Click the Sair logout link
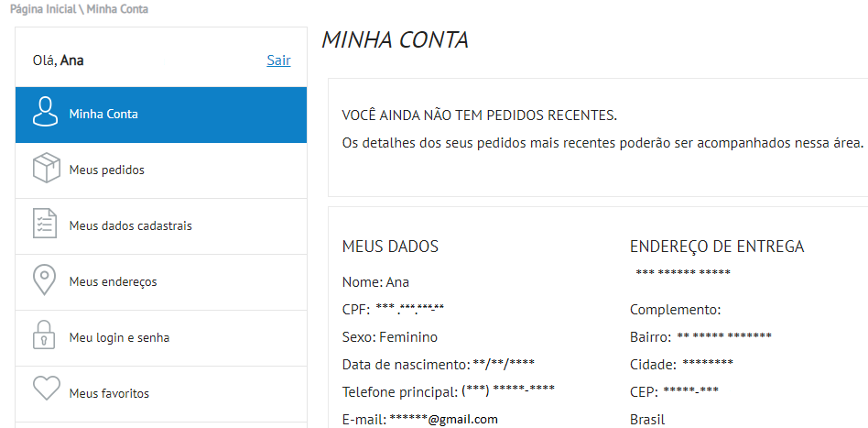Screen dimensions: 868x428 (x=278, y=60)
